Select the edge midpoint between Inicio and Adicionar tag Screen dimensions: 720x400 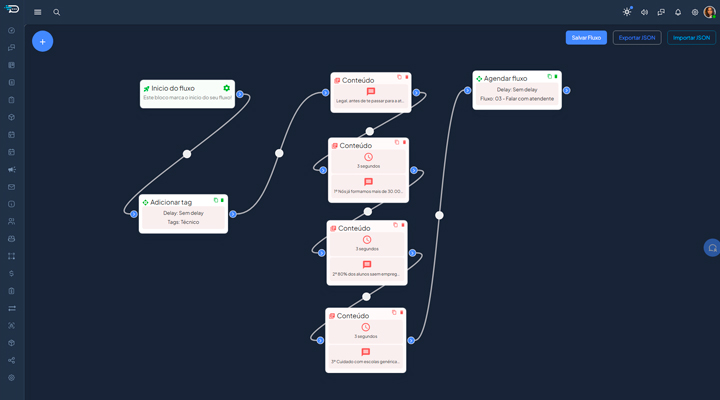[187, 154]
